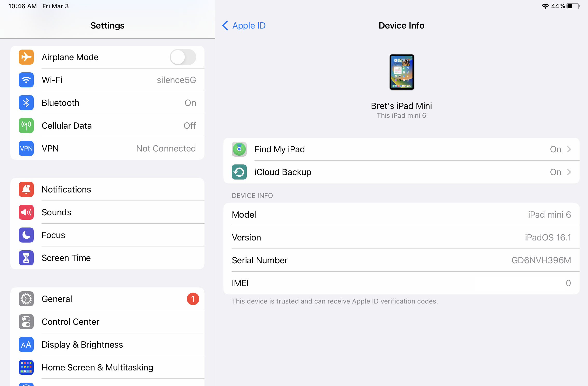Tap the General gear icon

(26, 299)
